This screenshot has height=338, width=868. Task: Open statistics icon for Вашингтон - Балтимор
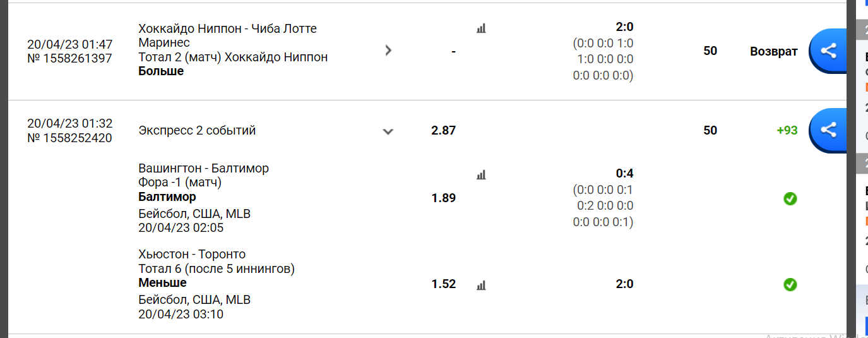click(481, 175)
